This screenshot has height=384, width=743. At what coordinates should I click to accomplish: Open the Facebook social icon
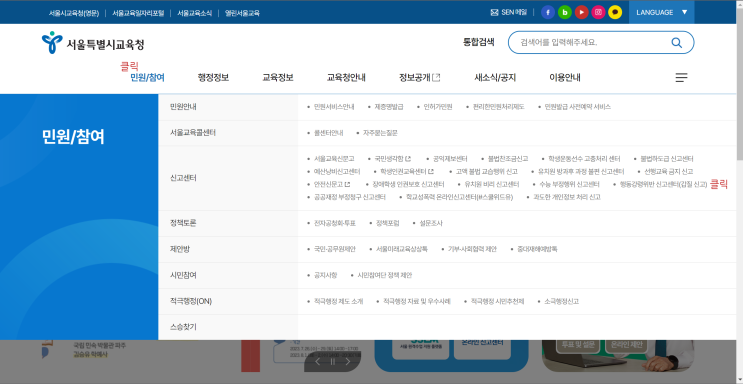[x=548, y=12]
